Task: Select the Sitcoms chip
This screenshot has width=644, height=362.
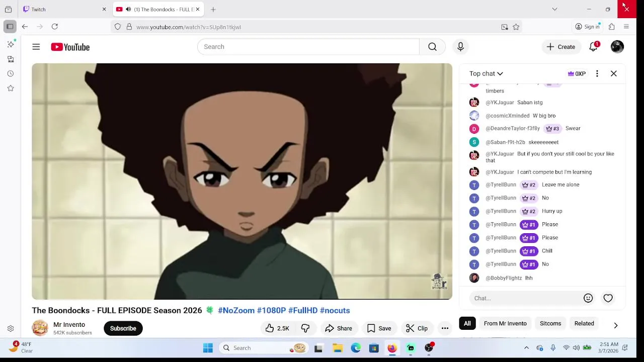Action: (x=550, y=323)
